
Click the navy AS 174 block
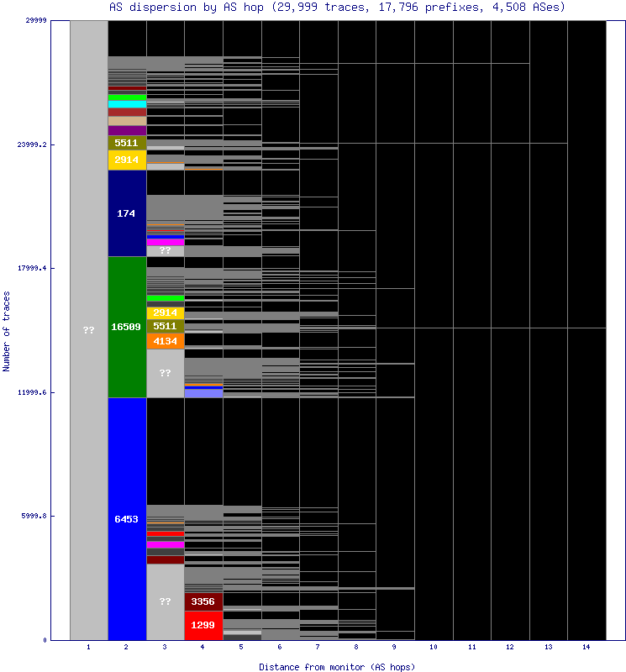[127, 213]
